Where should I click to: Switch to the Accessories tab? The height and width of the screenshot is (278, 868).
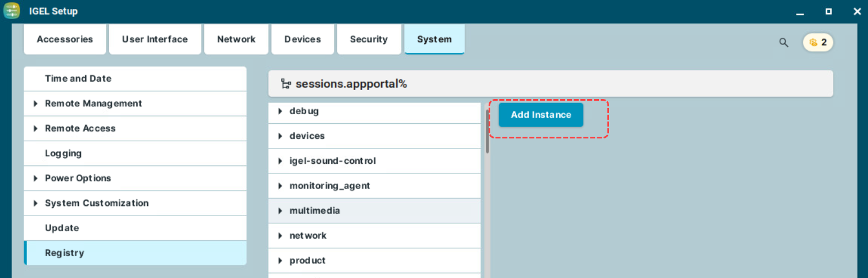pos(65,39)
